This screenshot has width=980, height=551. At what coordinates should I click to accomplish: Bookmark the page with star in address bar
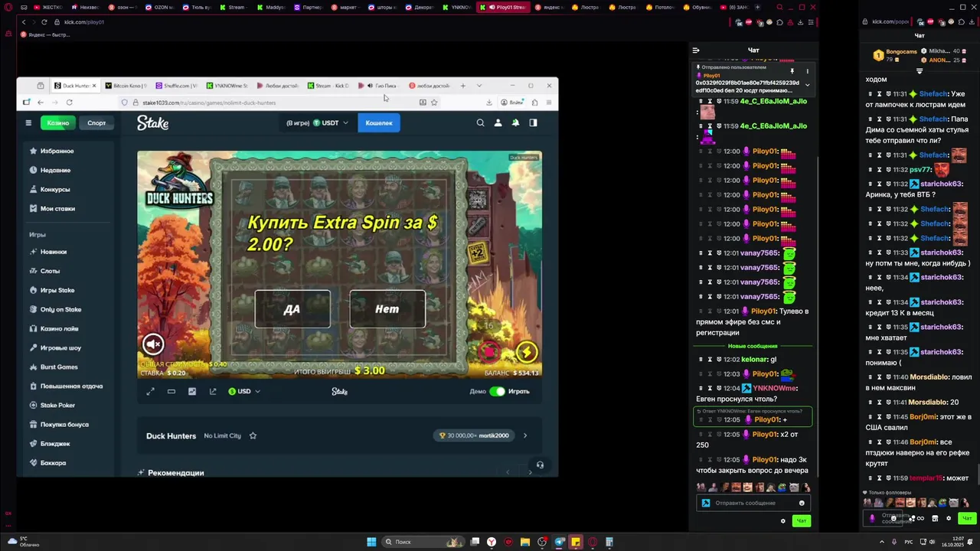(434, 102)
